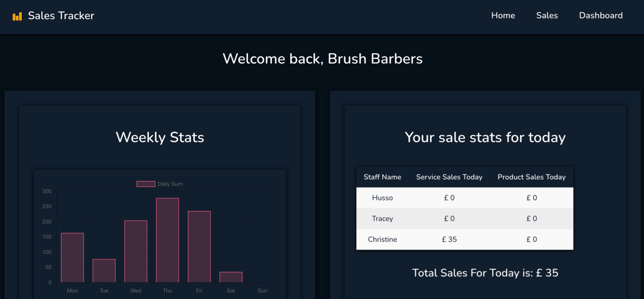Click the Sales Tracker title text

[x=61, y=16]
